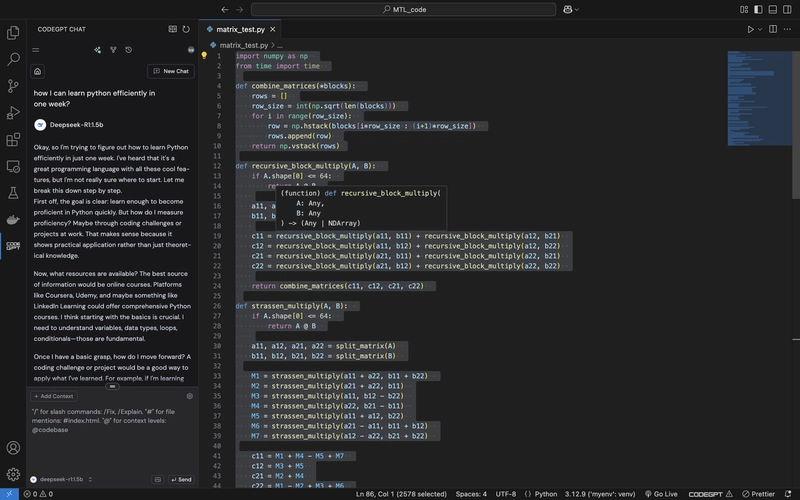Open the Search view in activity bar
Screen dimensions: 800x500
13,59
